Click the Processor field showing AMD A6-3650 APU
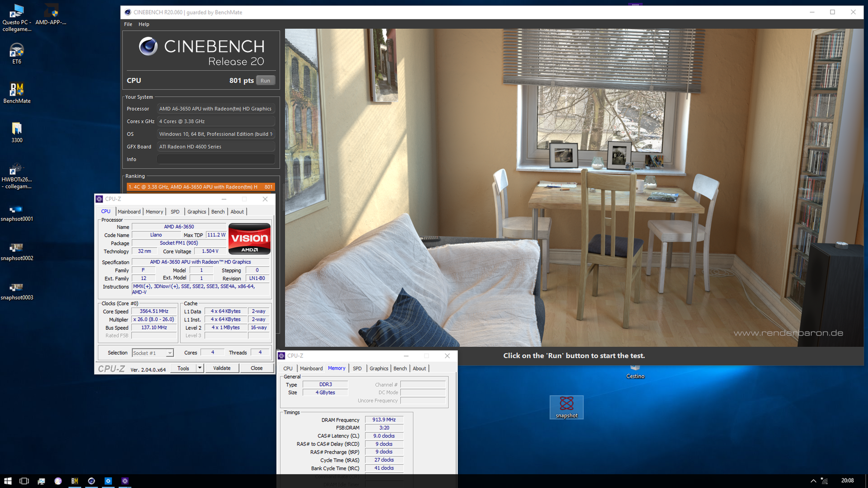Screen dimensions: 868x488 click(x=216, y=108)
